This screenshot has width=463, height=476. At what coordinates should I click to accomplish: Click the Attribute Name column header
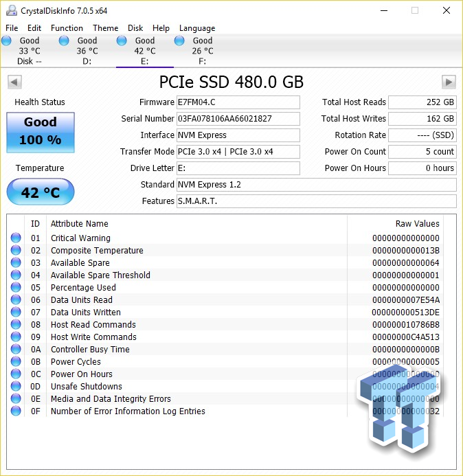196,224
